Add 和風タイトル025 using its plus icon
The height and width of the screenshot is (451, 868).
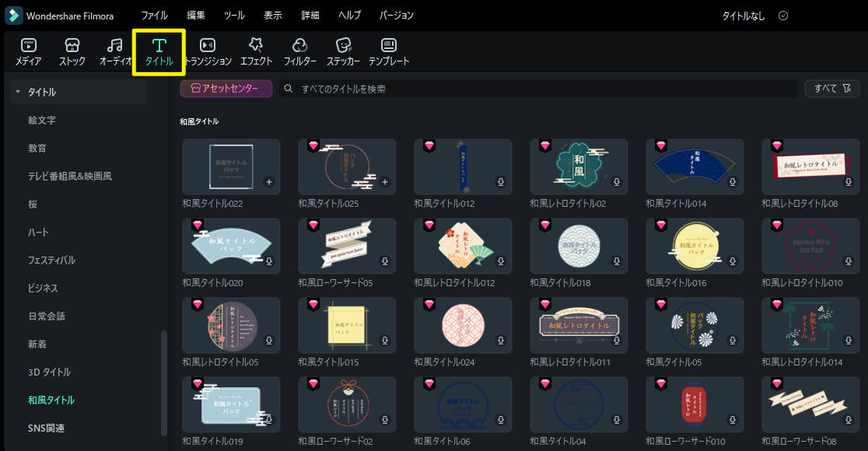384,182
